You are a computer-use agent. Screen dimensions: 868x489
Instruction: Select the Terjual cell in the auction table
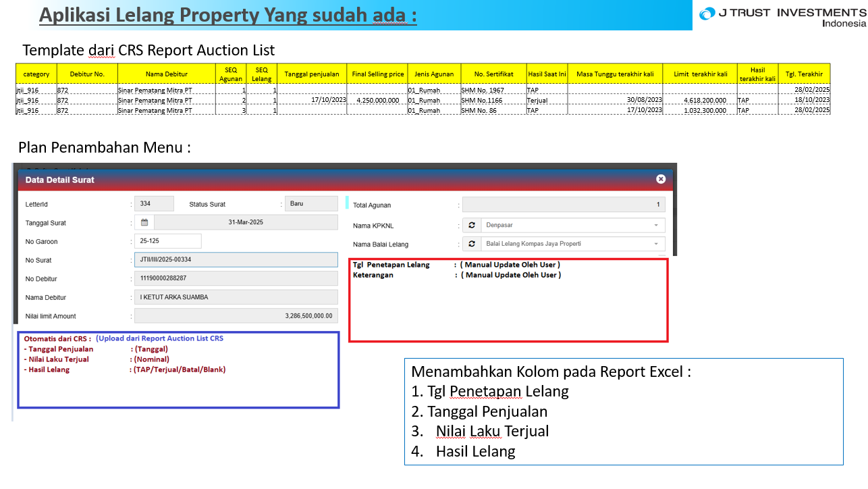[x=537, y=100]
